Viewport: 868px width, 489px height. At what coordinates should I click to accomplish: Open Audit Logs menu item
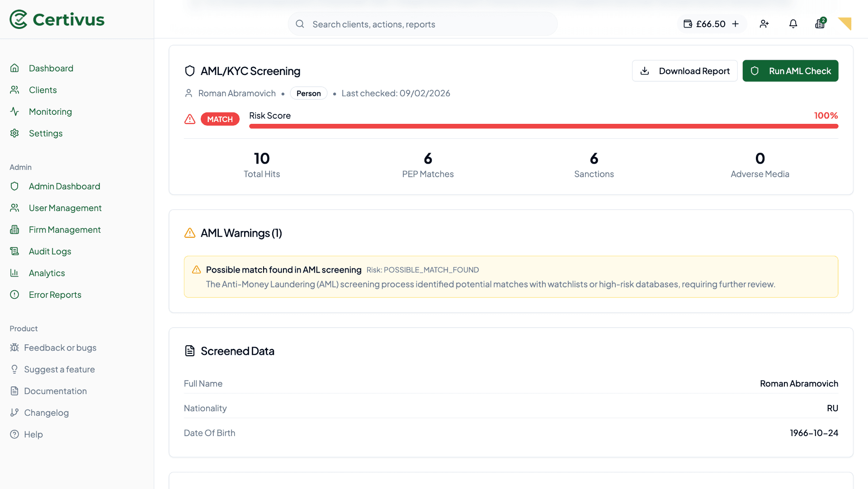click(50, 251)
